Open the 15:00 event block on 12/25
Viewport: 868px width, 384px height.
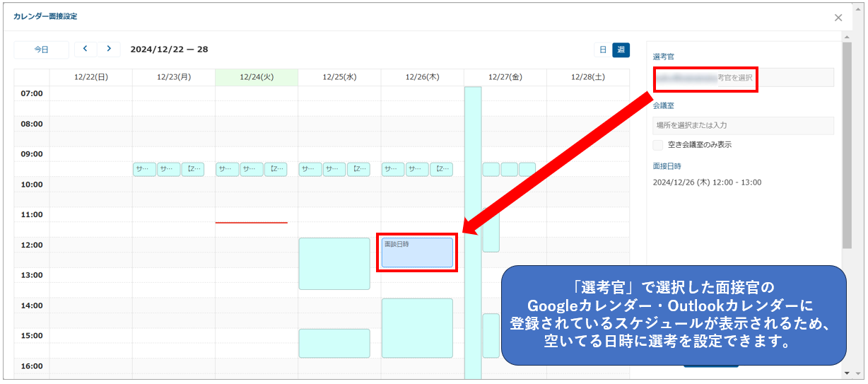click(334, 343)
